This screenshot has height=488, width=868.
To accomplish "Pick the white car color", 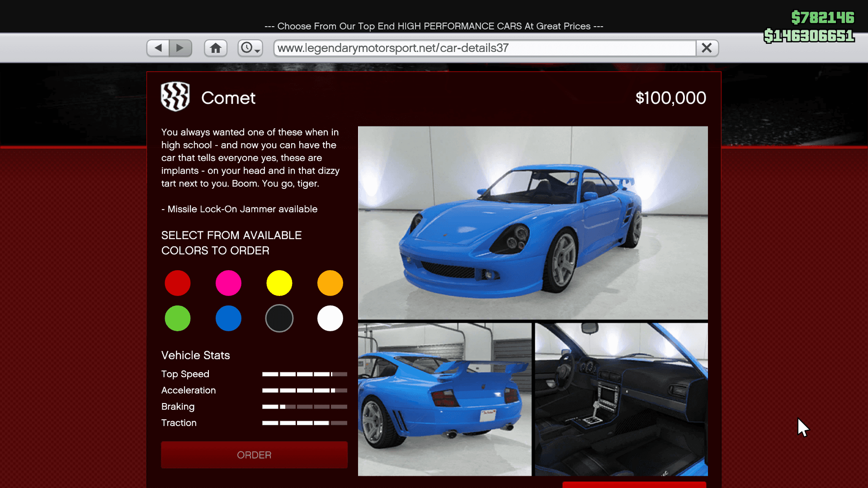I will point(330,319).
